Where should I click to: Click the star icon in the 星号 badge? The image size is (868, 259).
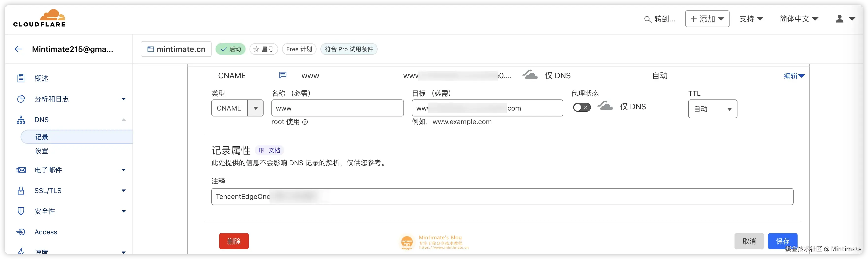coord(256,49)
